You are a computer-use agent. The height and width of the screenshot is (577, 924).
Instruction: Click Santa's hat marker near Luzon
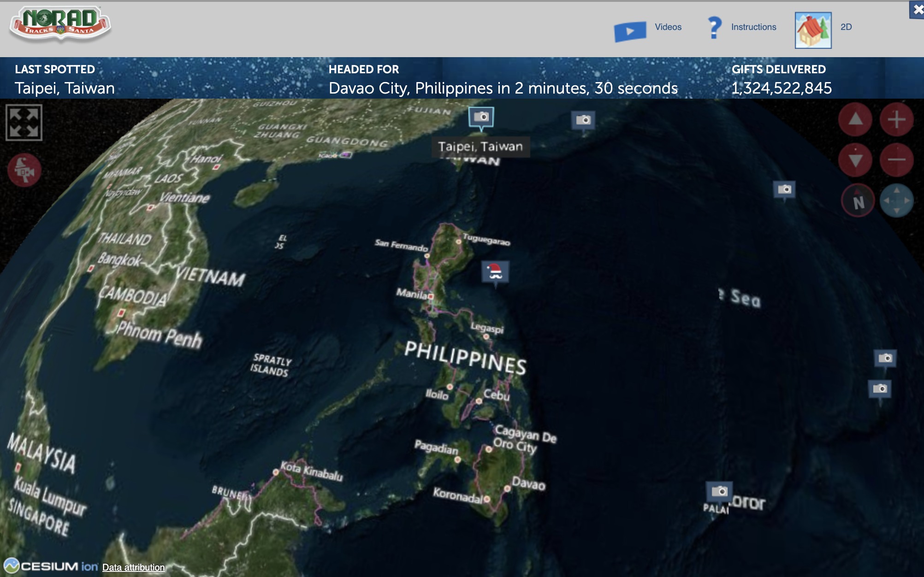[x=495, y=273]
